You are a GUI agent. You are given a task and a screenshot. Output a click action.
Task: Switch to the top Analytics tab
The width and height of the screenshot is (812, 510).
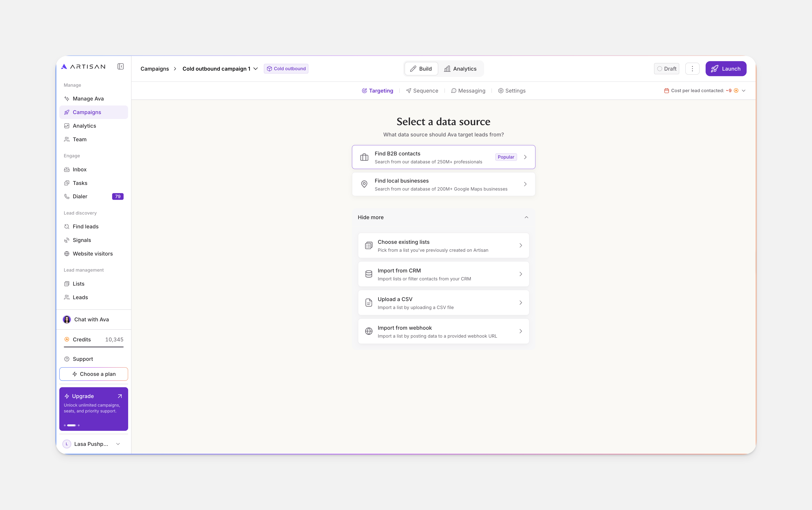460,69
